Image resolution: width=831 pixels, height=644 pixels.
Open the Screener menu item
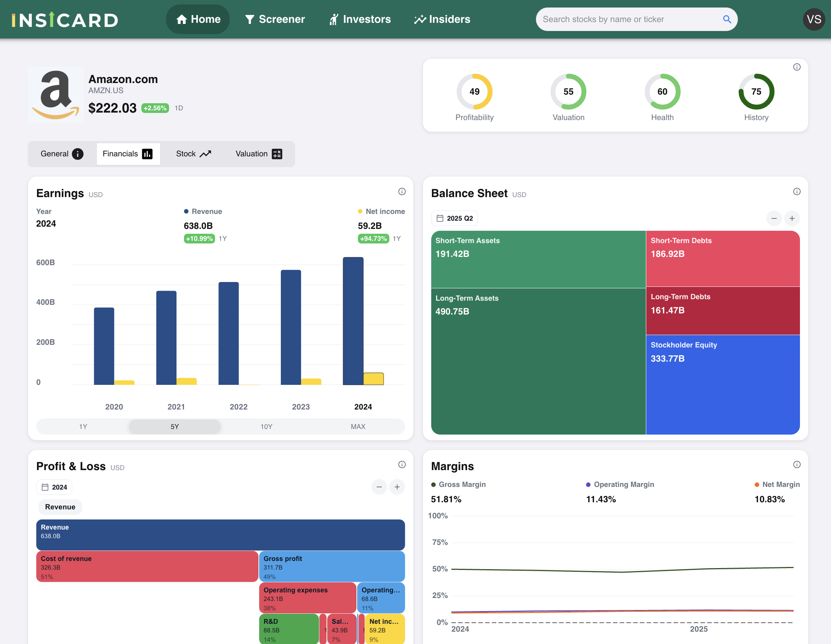(x=275, y=19)
